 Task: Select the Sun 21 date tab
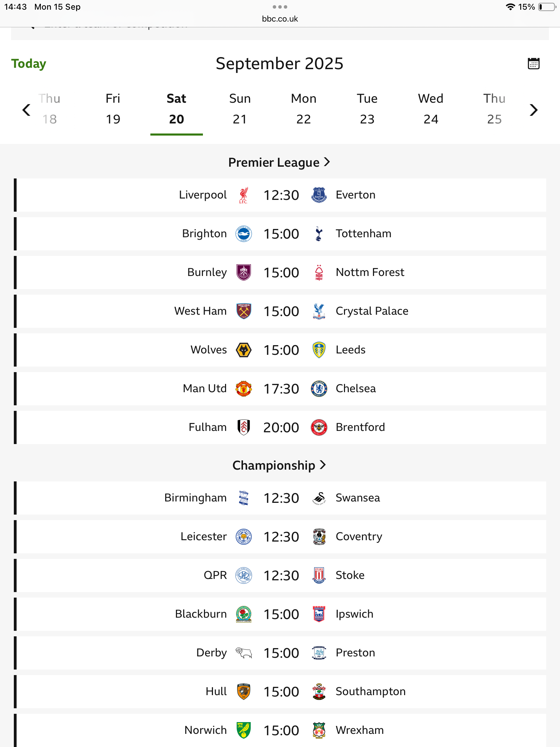pos(240,109)
